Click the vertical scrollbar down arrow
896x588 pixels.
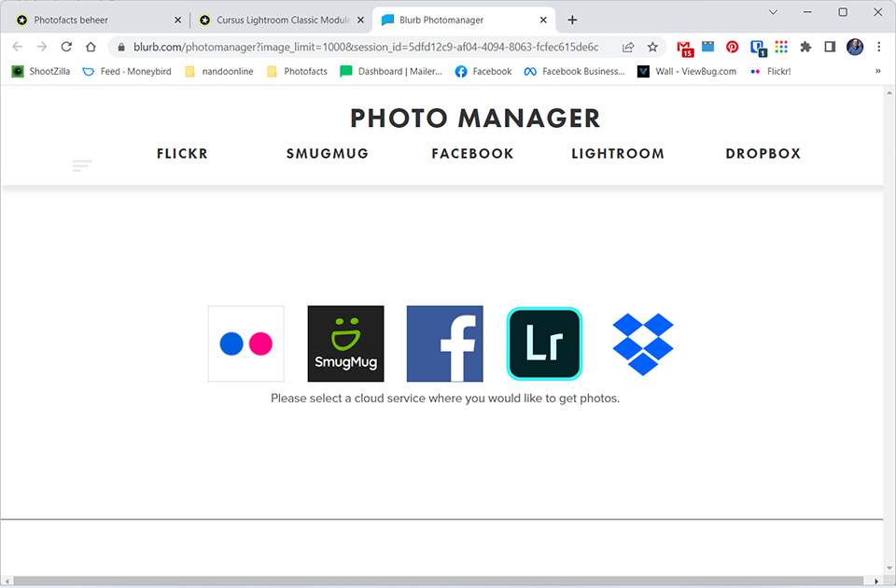coord(889,568)
